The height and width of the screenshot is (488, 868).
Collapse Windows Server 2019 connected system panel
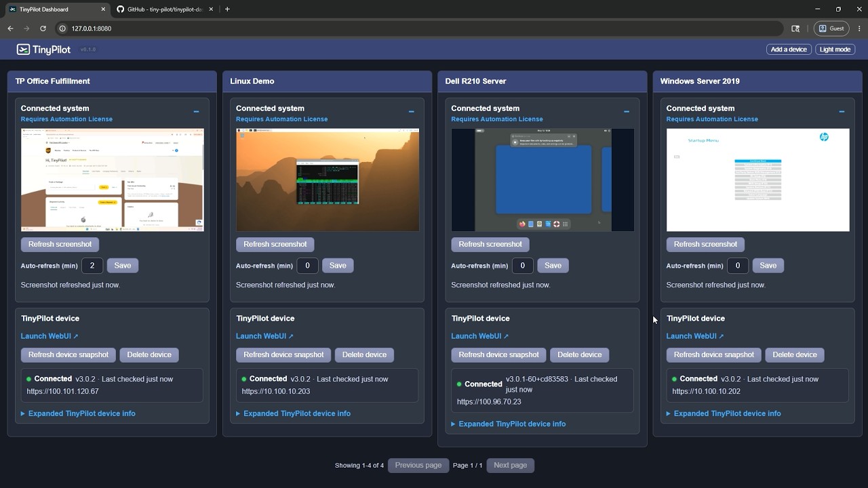(842, 112)
